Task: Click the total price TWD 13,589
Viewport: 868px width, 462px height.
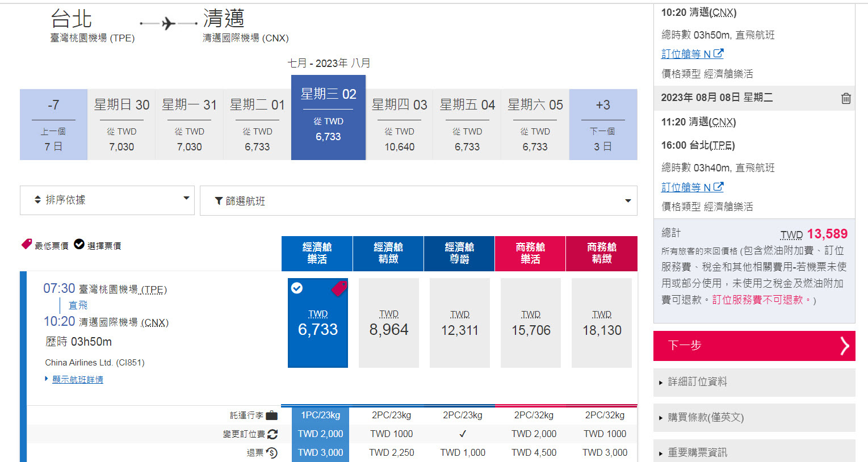Action: point(814,234)
